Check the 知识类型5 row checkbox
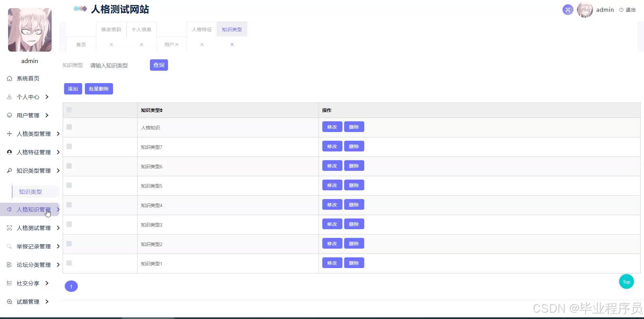This screenshot has height=319, width=644. (69, 185)
